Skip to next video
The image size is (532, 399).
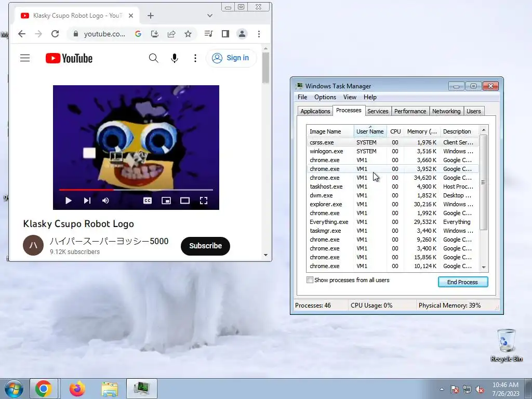pyautogui.click(x=87, y=201)
